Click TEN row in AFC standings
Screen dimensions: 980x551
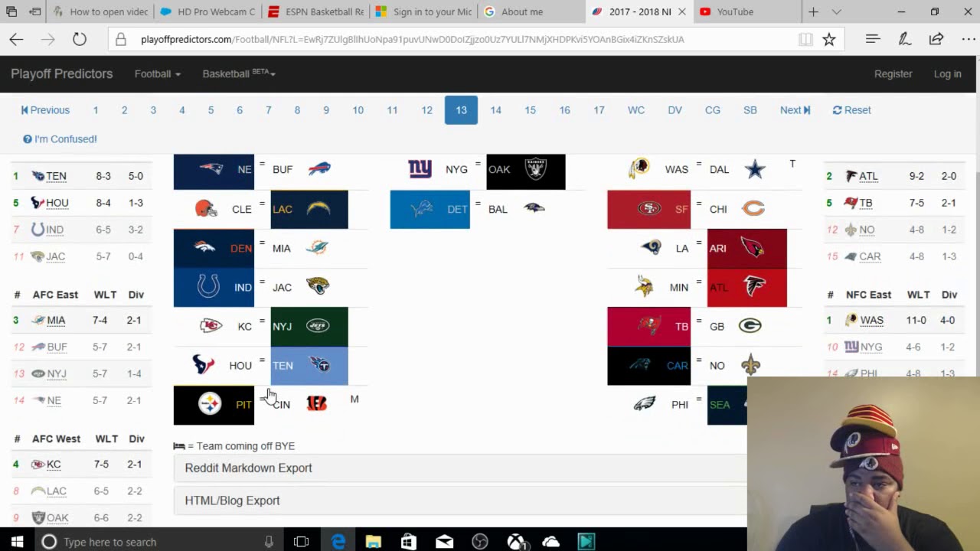point(81,176)
